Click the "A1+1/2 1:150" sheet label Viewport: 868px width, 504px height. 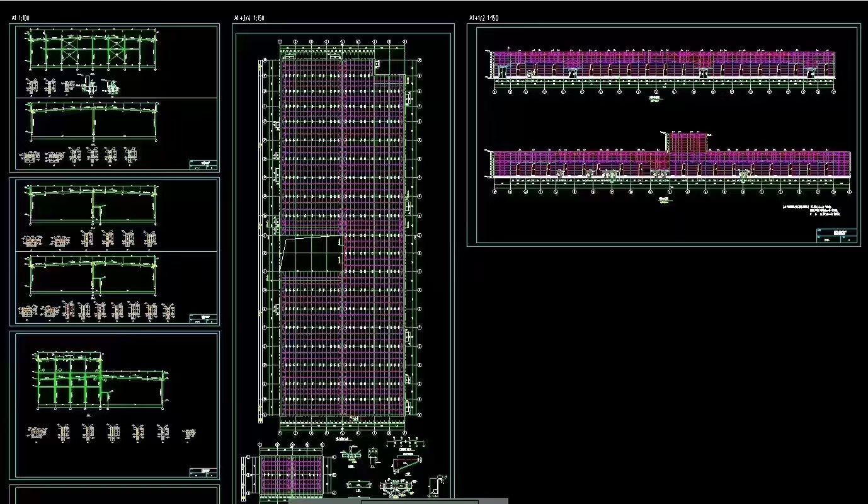(483, 18)
